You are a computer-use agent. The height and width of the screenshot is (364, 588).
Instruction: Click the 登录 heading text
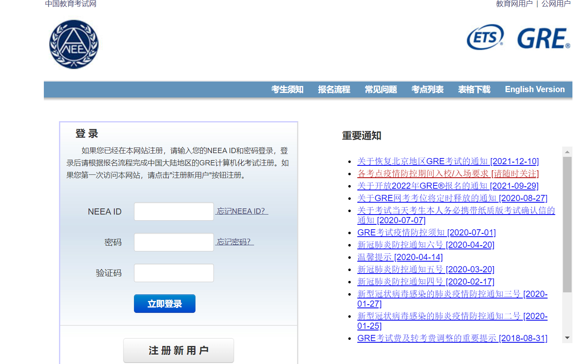pyautogui.click(x=87, y=133)
